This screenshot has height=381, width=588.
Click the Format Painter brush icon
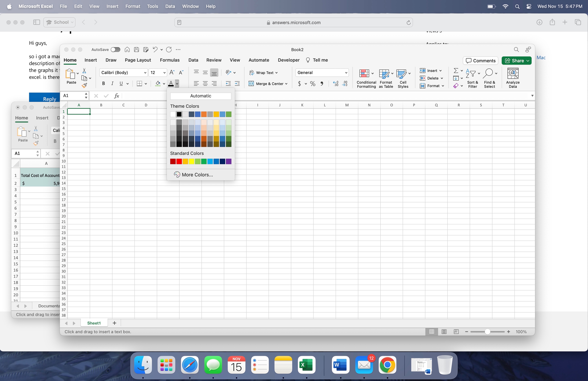pyautogui.click(x=84, y=86)
